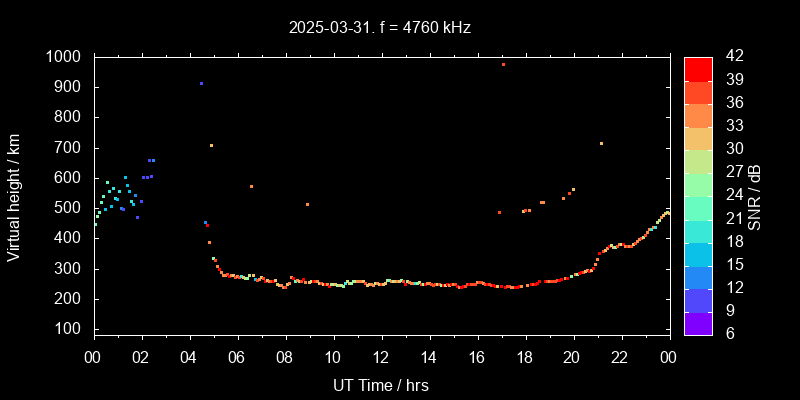This screenshot has width=800, height=400.
Task: Click the 'UT Time / hrs' x-axis label
Action: tap(380, 384)
